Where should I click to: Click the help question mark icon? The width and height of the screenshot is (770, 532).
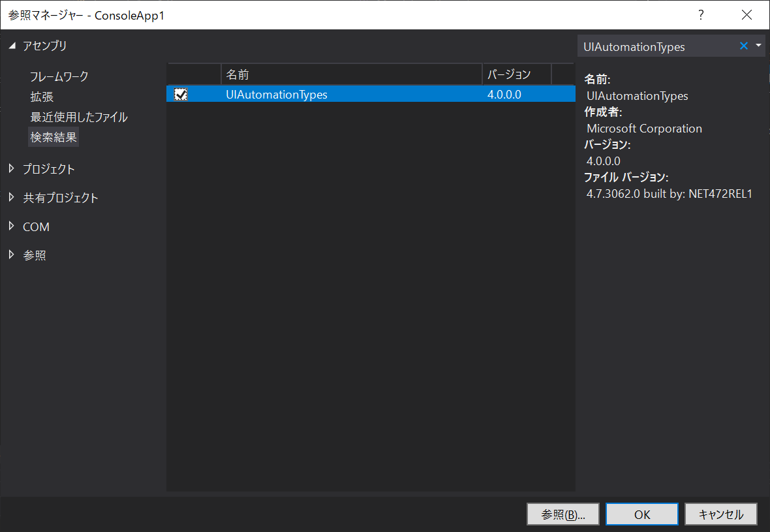coord(701,14)
